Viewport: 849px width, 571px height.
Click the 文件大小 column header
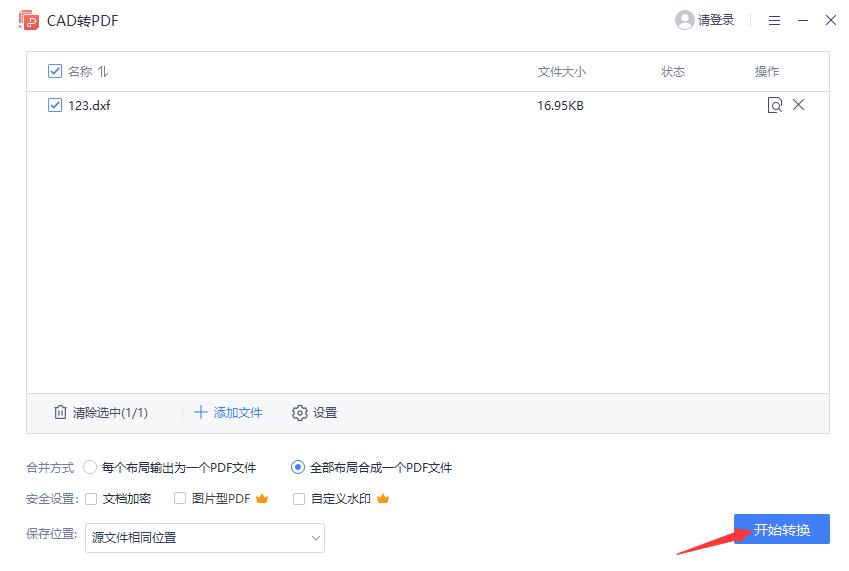pos(561,71)
